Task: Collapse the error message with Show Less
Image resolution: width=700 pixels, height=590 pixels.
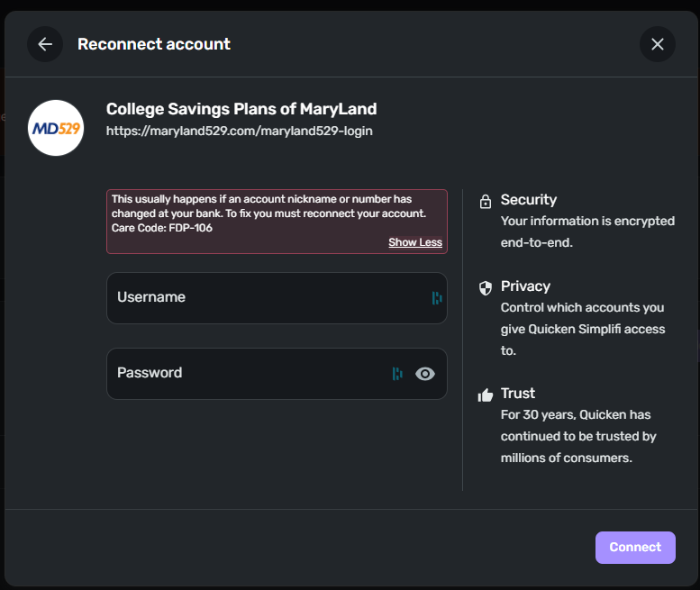Action: 415,242
